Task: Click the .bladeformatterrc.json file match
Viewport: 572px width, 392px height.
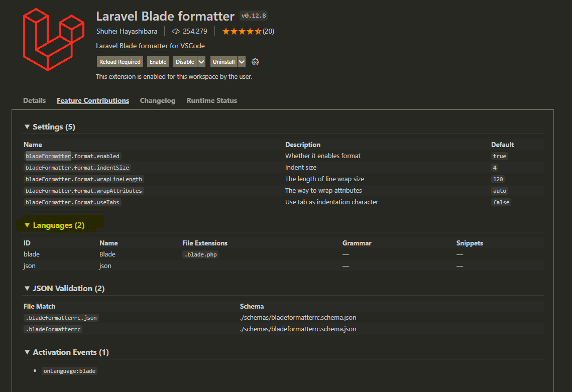Action: pyautogui.click(x=61, y=318)
